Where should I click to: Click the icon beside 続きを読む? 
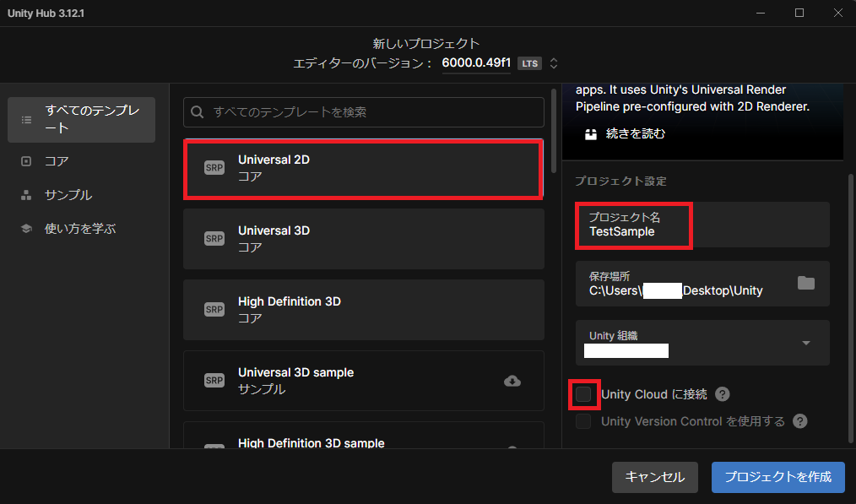click(591, 133)
